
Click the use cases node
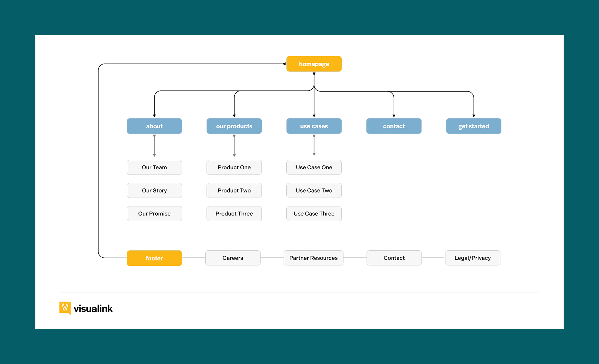pyautogui.click(x=314, y=126)
